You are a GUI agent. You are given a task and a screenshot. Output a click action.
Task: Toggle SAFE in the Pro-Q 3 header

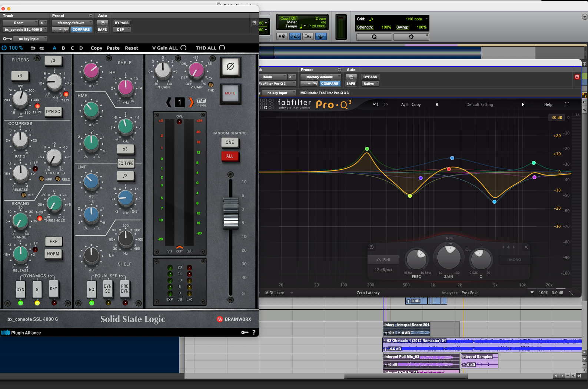351,84
